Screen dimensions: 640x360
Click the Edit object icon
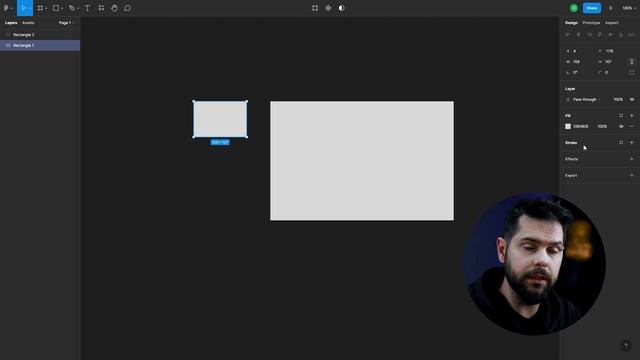click(315, 8)
